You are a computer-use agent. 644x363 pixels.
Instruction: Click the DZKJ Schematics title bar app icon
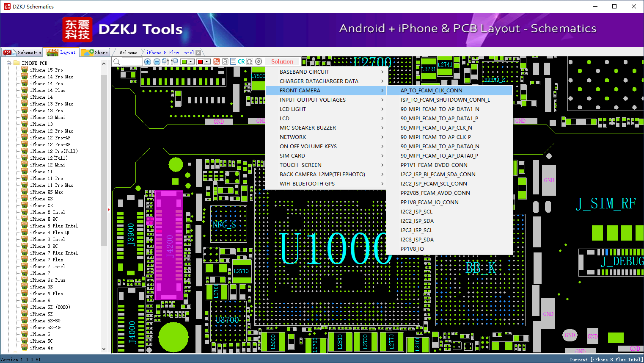tap(7, 6)
